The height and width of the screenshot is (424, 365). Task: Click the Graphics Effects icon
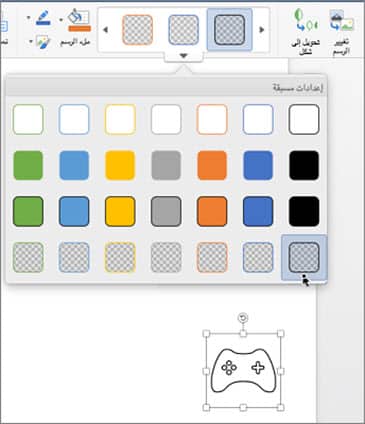pyautogui.click(x=43, y=42)
